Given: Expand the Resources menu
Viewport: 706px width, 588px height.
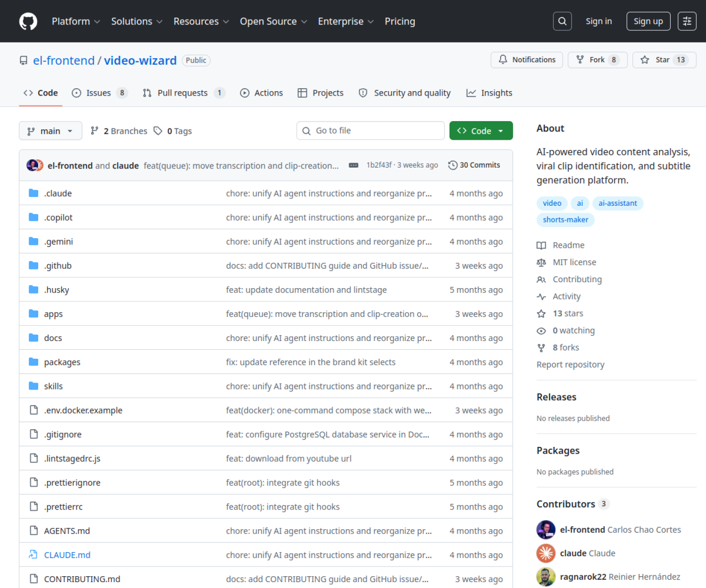Looking at the screenshot, I should pyautogui.click(x=201, y=22).
